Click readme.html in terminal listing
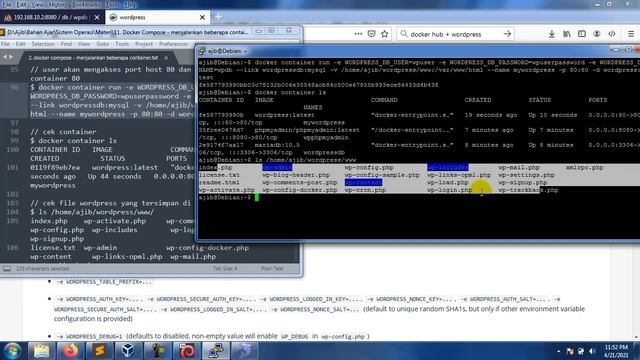Viewport: 640px width, 360px height. 219,182
